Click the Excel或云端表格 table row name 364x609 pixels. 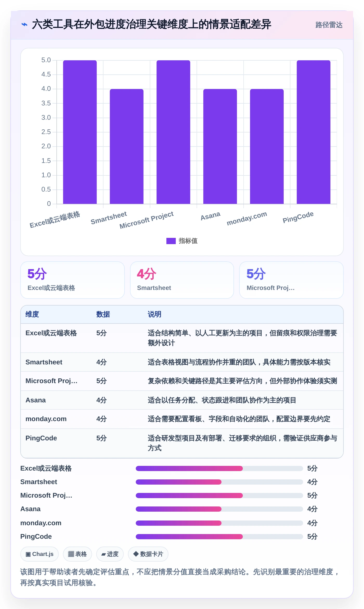pos(51,333)
